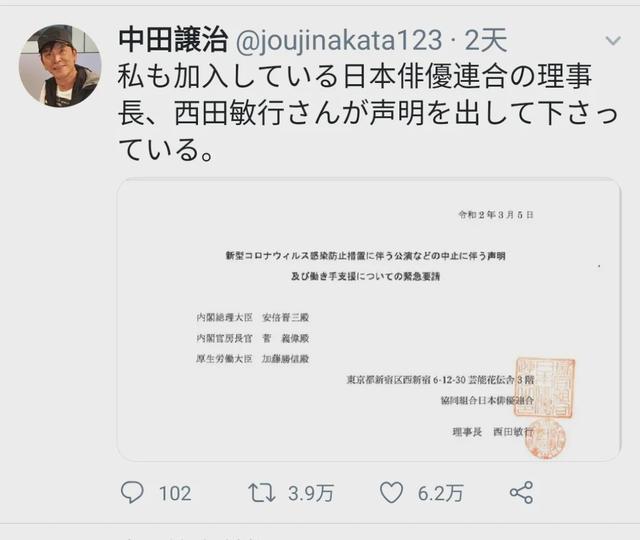Click the 令和2年3月5日 date in document
This screenshot has width=640, height=540.
pyautogui.click(x=496, y=215)
